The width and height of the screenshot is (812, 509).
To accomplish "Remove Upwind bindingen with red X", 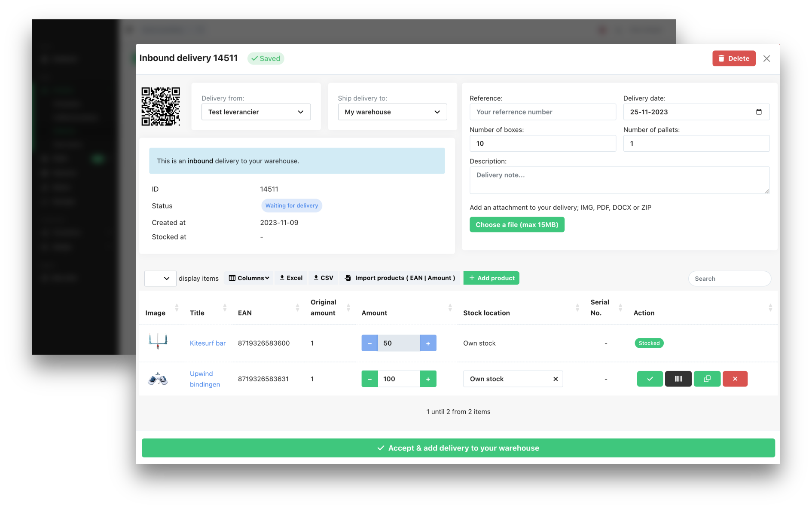I will pos(735,379).
